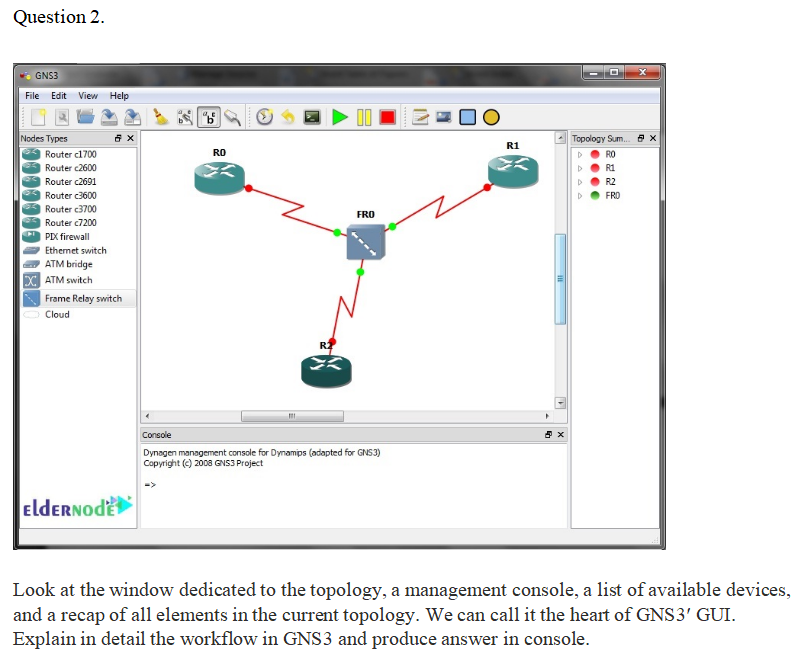
Task: Open console terminal toolbar icon
Action: 312,118
